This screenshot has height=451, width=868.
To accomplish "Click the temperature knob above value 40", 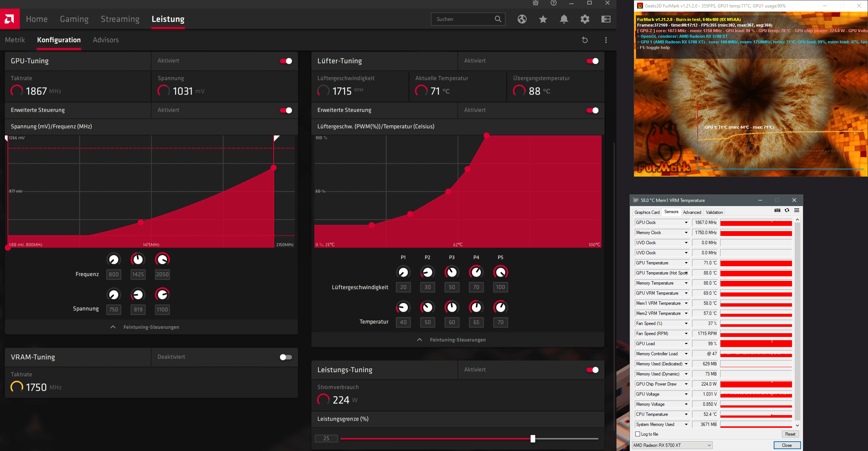I will coord(403,307).
